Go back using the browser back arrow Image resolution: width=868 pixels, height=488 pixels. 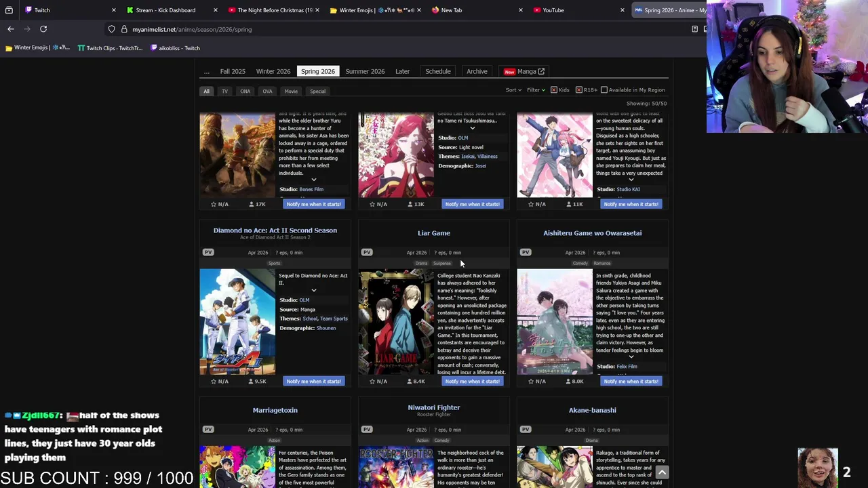point(11,29)
